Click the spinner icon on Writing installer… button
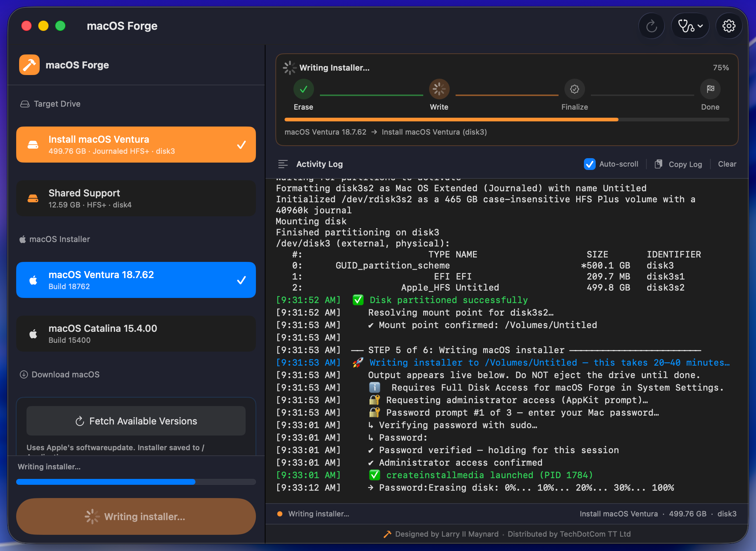Screen dimensions: 756x551 tap(92, 516)
